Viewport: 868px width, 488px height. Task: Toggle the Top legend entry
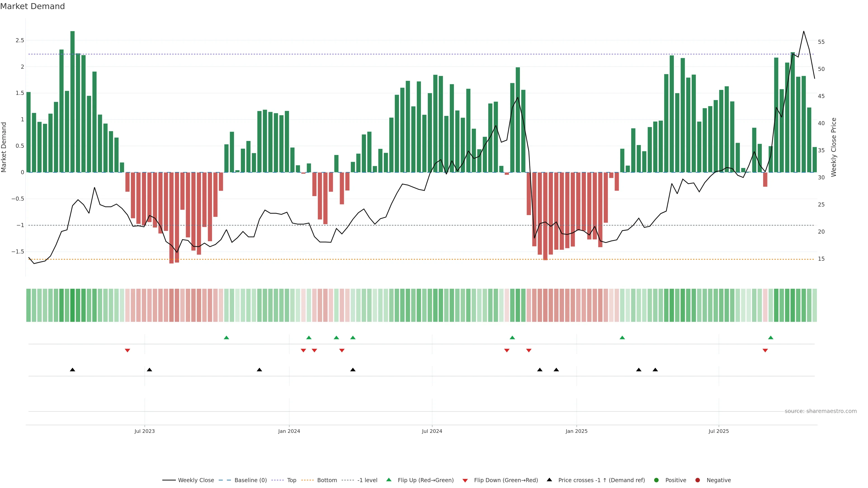tap(291, 480)
